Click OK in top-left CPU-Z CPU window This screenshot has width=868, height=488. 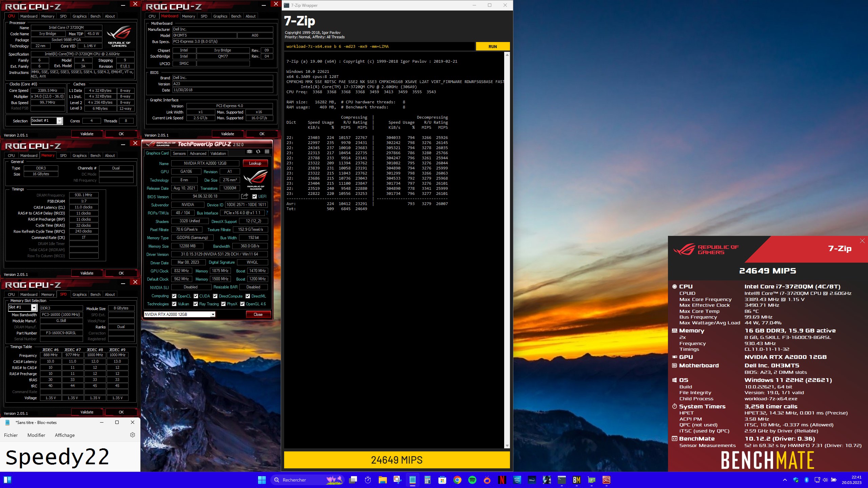(x=121, y=134)
